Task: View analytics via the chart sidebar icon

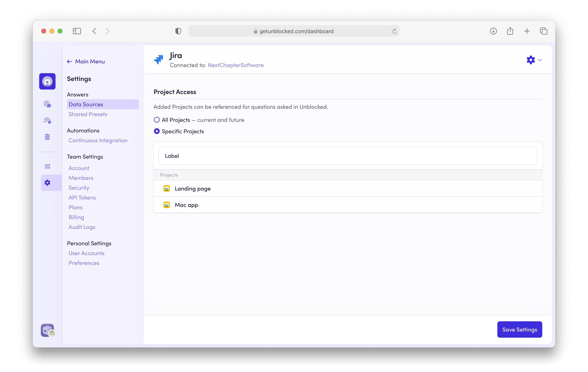Action: [x=47, y=166]
